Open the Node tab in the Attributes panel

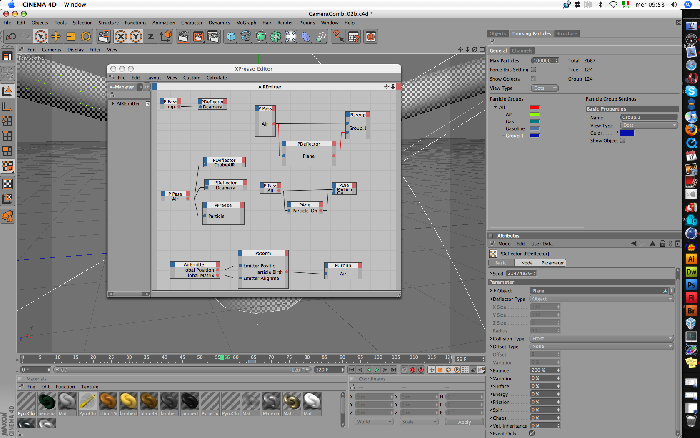[526, 263]
